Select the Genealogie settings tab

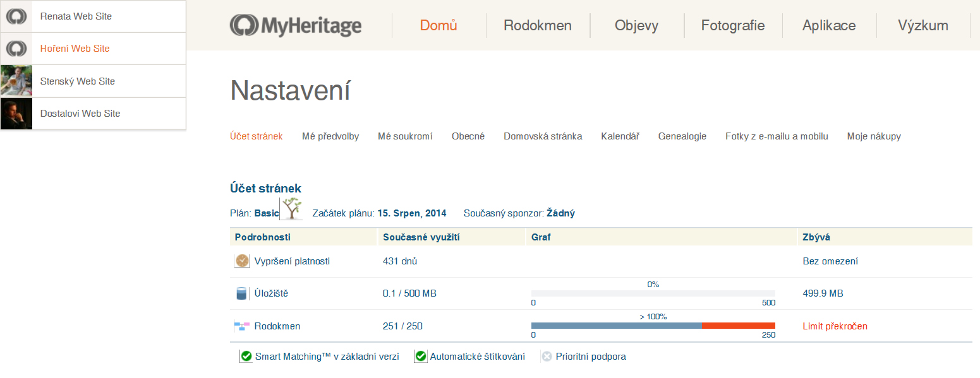point(682,136)
